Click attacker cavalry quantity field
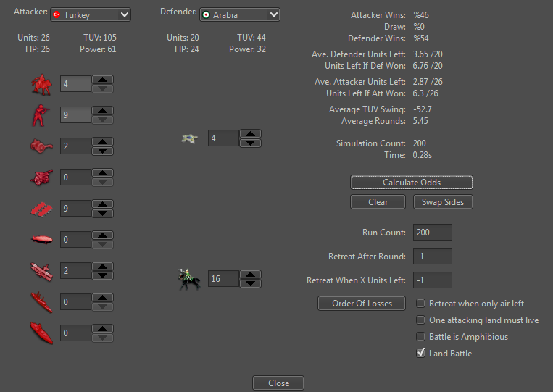The height and width of the screenshot is (392, 553). [76, 84]
